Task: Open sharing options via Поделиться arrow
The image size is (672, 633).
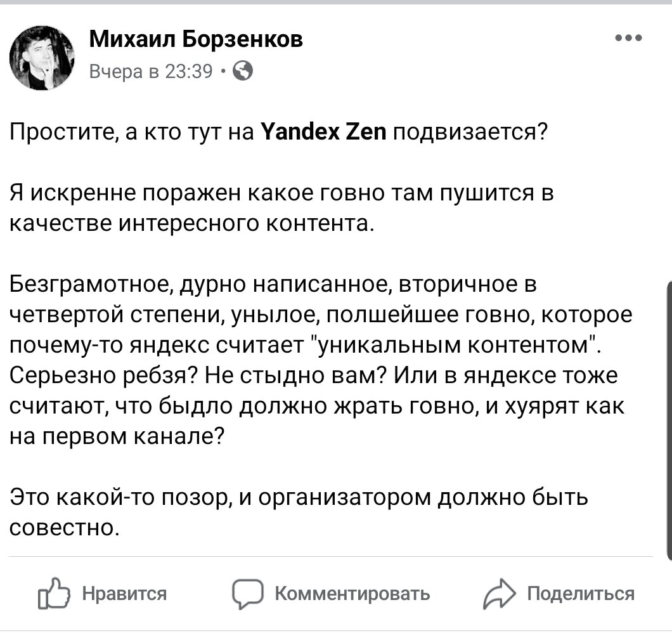Action: coord(500,592)
